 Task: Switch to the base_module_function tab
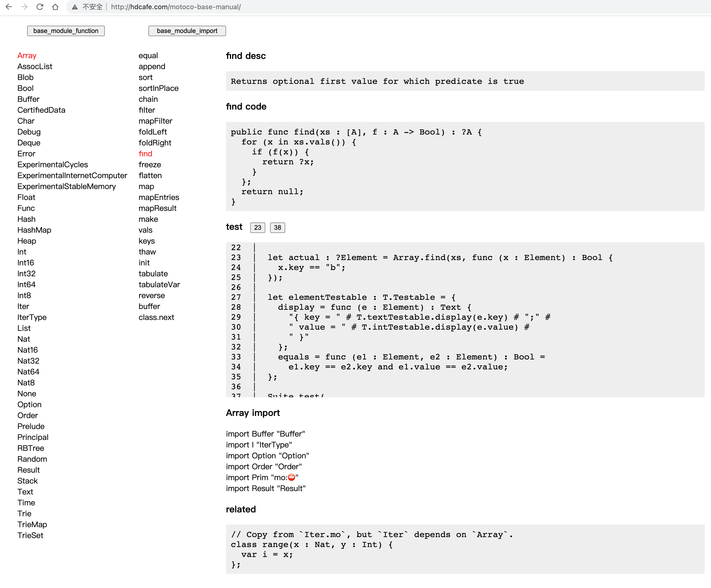click(x=66, y=31)
